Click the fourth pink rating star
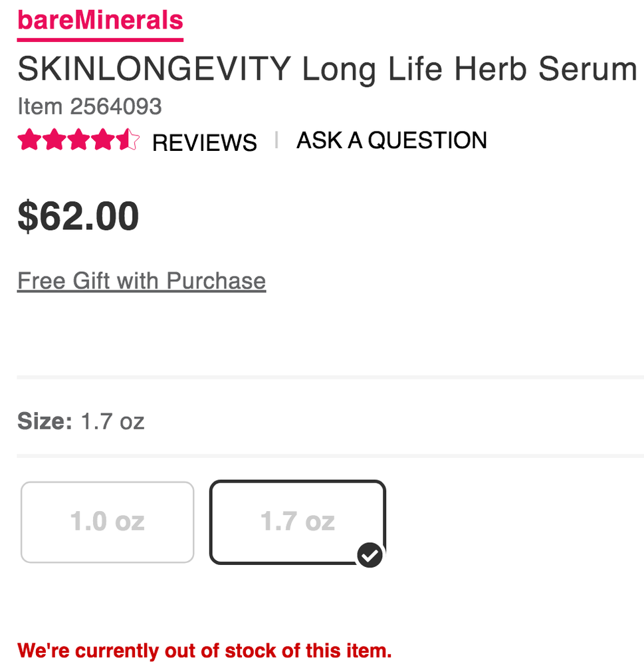The height and width of the screenshot is (664, 644). click(x=103, y=140)
